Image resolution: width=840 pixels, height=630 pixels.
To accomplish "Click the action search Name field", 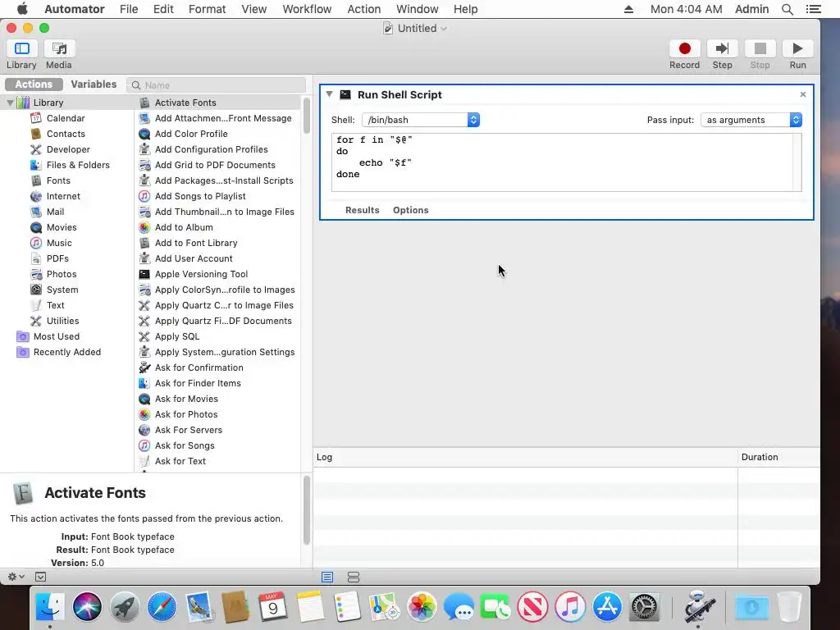I will point(217,85).
